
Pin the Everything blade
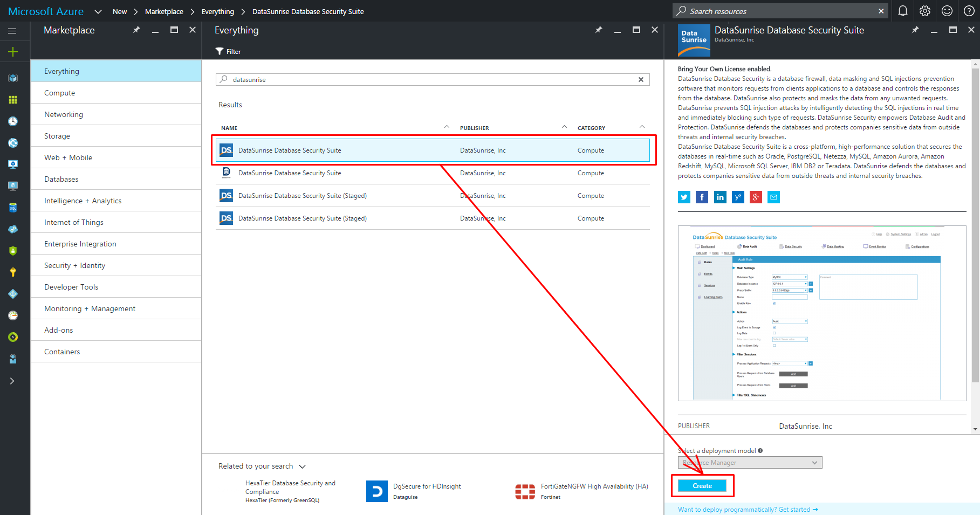[599, 30]
